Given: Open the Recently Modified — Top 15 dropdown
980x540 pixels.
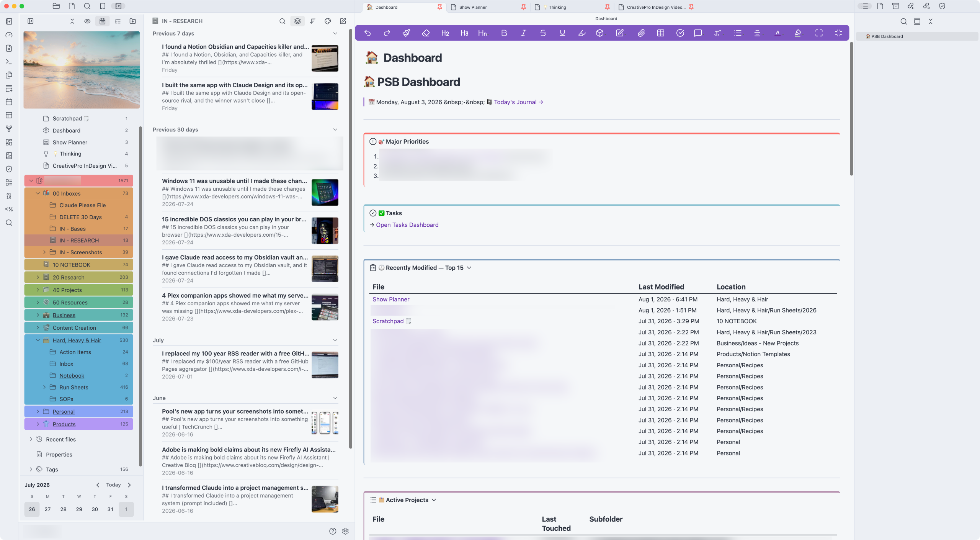Looking at the screenshot, I should [x=469, y=268].
